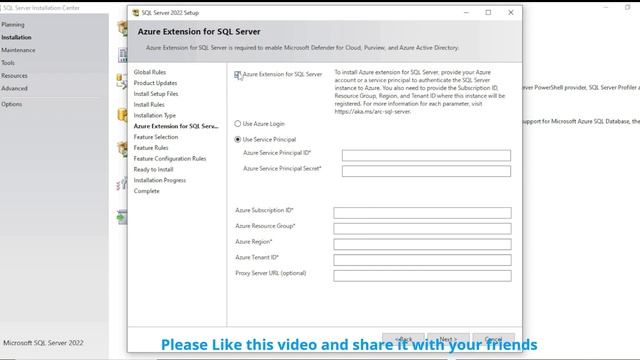Click the Azure Subscription ID label
Image resolution: width=640 pixels, height=360 pixels.
264,210
